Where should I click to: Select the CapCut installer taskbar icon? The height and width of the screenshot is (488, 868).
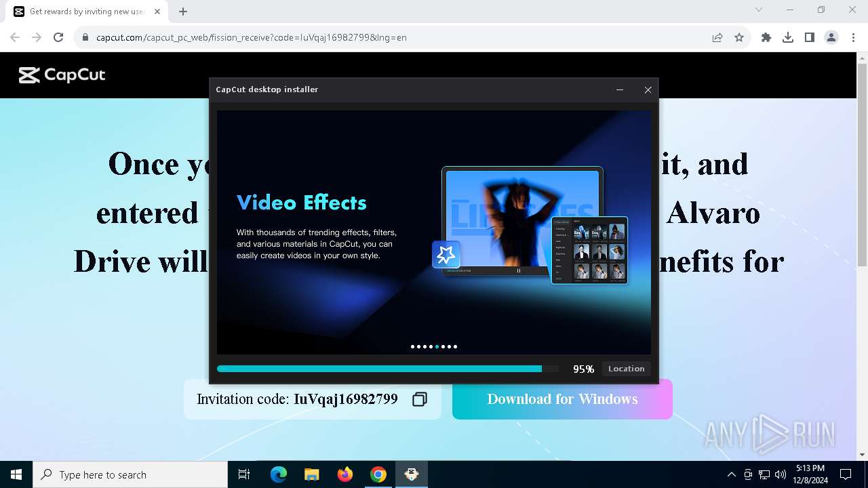(412, 474)
